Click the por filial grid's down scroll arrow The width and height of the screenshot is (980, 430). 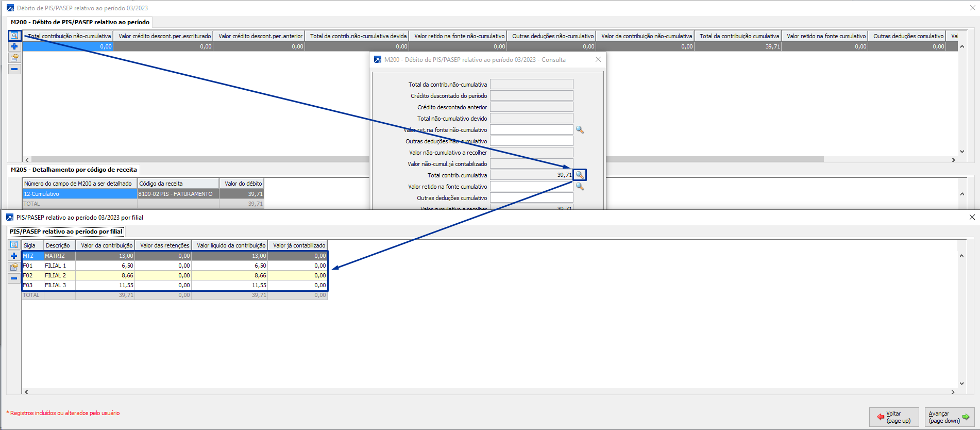tap(961, 384)
